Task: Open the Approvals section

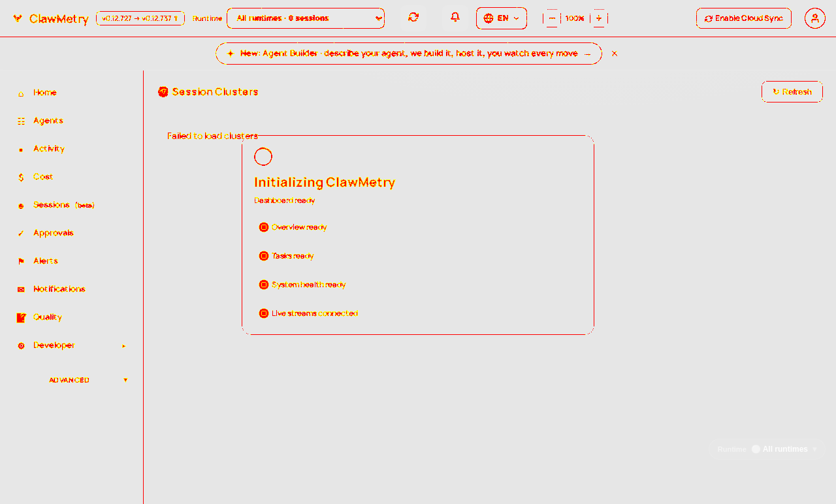Action: coord(54,233)
